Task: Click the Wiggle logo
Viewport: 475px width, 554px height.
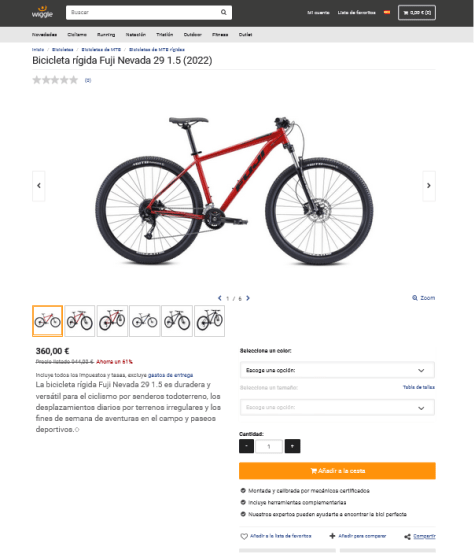Action: (42, 12)
